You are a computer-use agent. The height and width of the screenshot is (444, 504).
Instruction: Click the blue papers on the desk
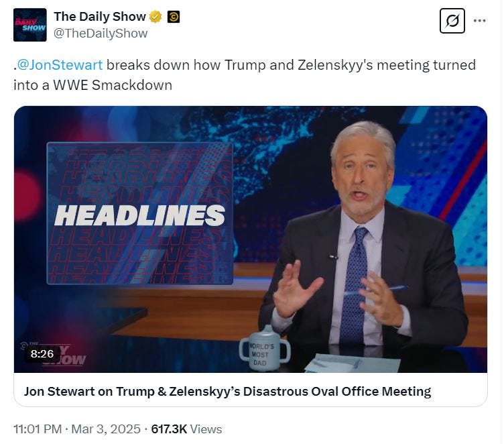coord(352,364)
